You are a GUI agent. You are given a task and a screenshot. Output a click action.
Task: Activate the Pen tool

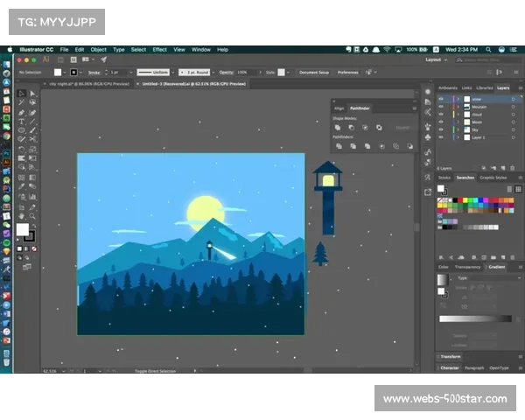click(x=22, y=112)
